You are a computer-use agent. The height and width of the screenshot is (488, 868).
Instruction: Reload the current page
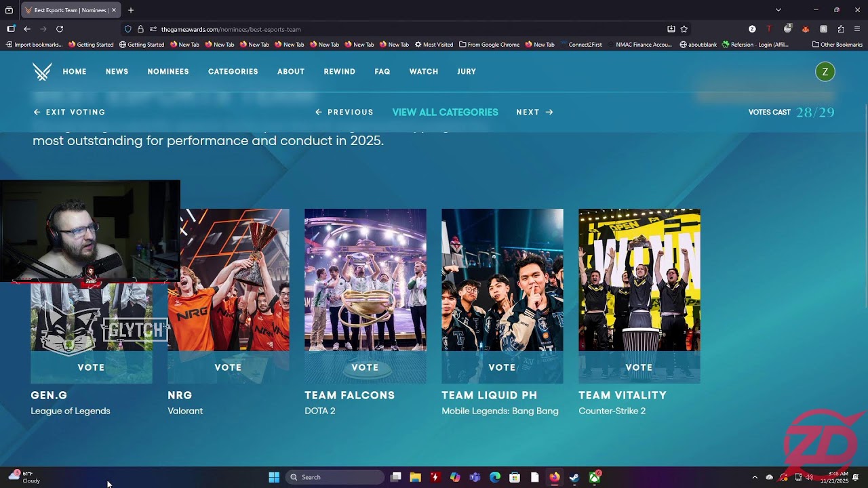(x=60, y=29)
